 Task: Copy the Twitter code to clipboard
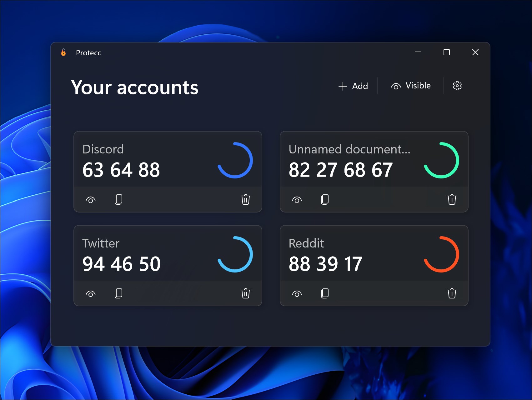118,293
